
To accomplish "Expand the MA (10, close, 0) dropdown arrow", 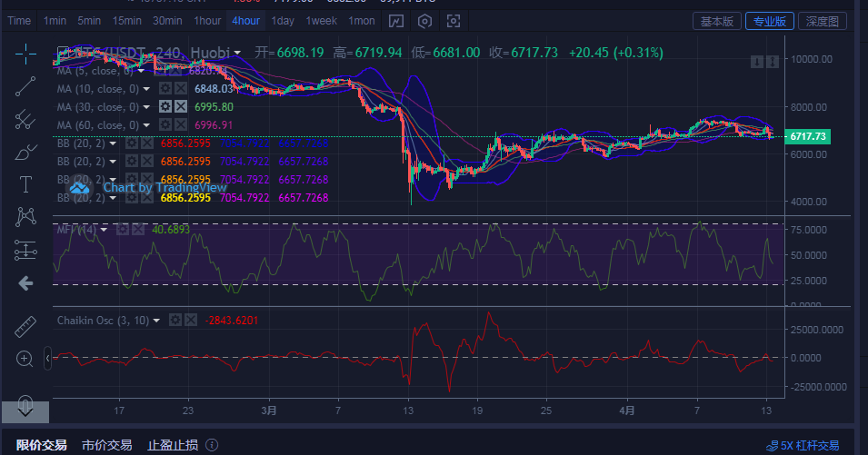I will click(x=146, y=88).
